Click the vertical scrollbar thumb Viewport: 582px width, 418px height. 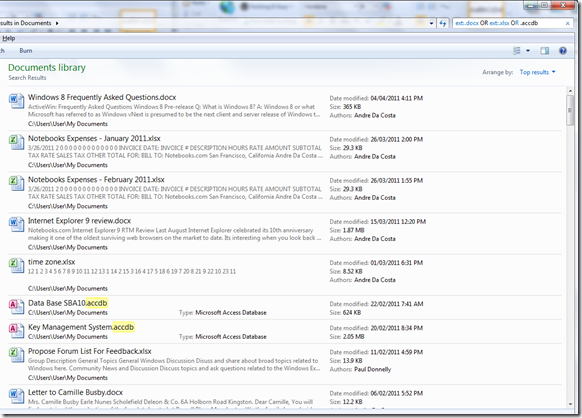[570, 110]
